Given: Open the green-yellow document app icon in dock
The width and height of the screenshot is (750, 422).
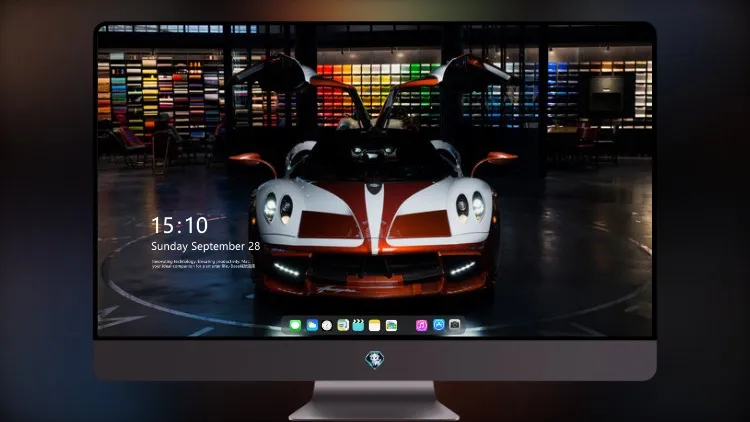Looking at the screenshot, I should point(343,325).
